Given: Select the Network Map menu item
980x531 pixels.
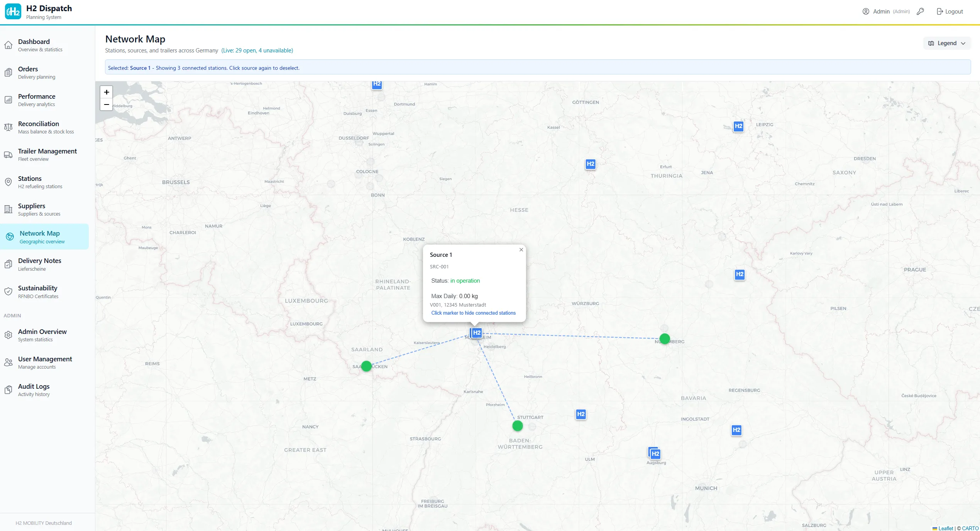Looking at the screenshot, I should (x=44, y=237).
